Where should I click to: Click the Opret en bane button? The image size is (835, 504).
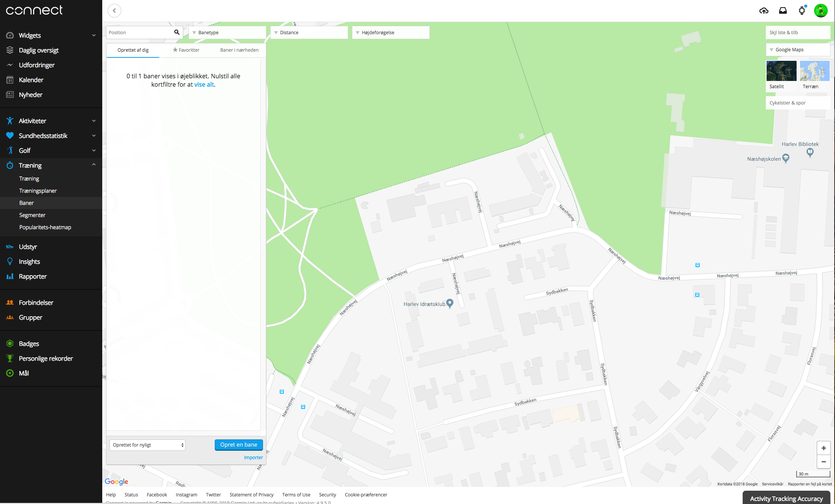(x=239, y=445)
